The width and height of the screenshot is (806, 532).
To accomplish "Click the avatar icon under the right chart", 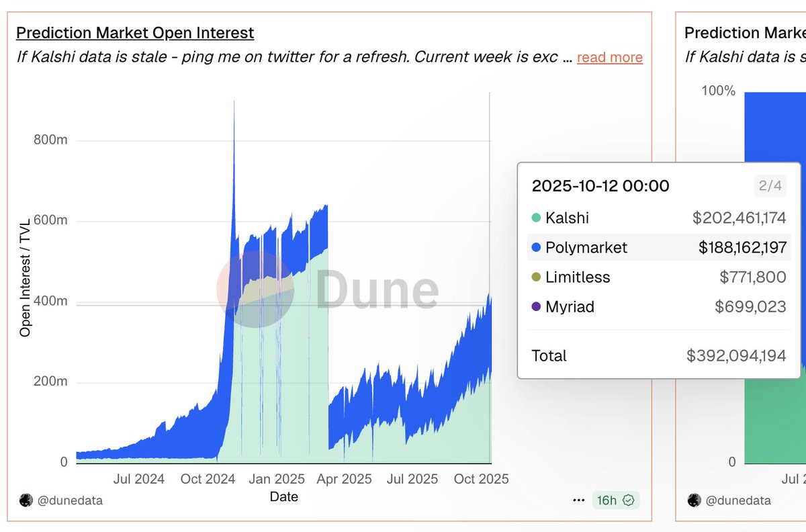I will click(694, 500).
